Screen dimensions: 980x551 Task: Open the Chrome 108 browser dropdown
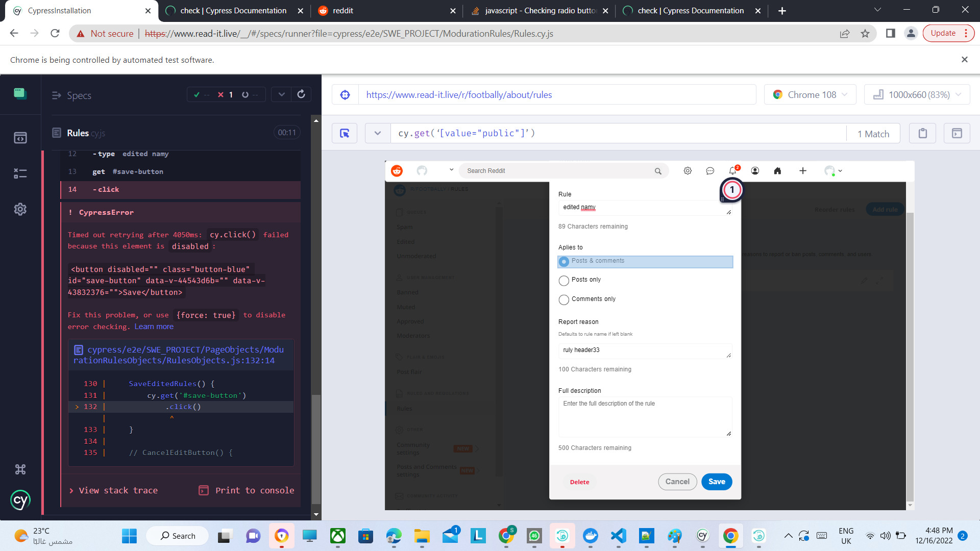(810, 95)
